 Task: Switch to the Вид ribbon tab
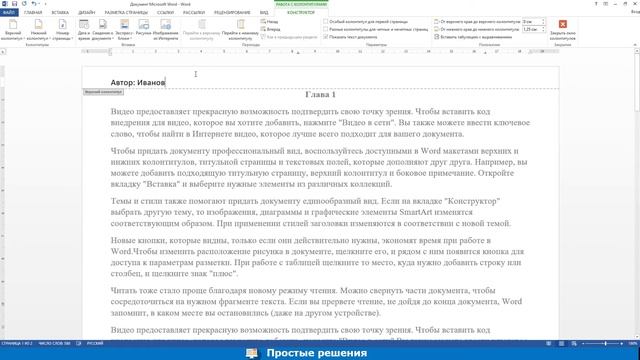[x=264, y=13]
